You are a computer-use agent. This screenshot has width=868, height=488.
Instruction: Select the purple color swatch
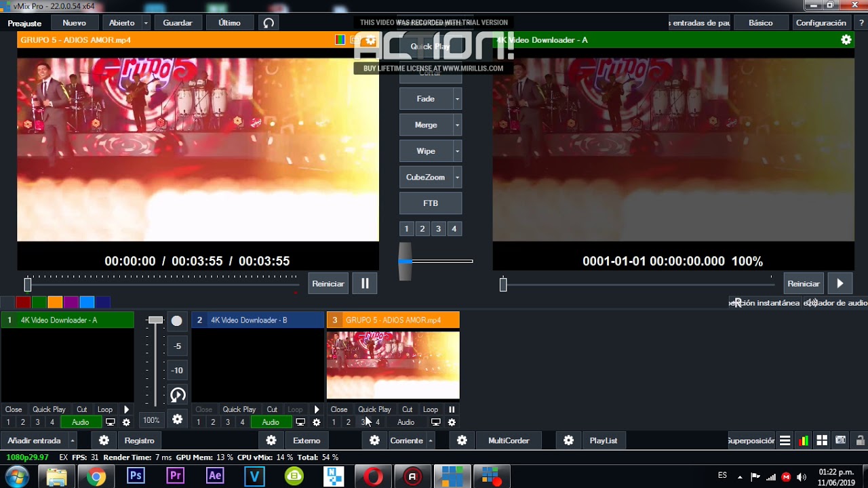71,302
